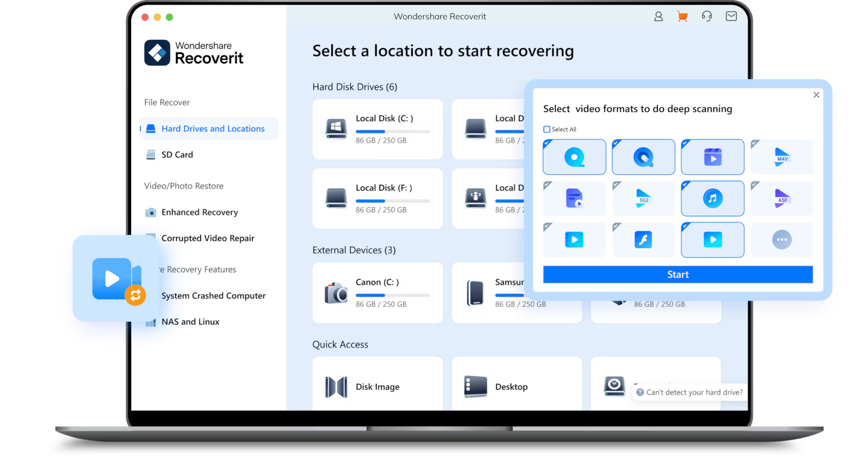Select the ASF format icon
This screenshot has width=868, height=461.
click(x=782, y=198)
